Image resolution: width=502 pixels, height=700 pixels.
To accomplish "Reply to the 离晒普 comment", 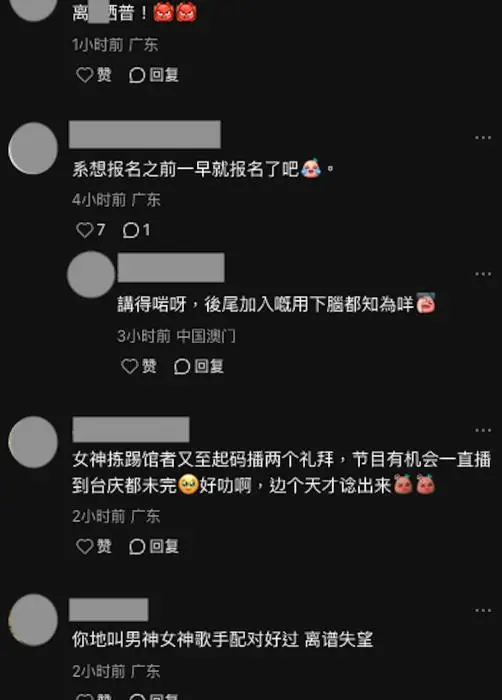I will pyautogui.click(x=154, y=75).
